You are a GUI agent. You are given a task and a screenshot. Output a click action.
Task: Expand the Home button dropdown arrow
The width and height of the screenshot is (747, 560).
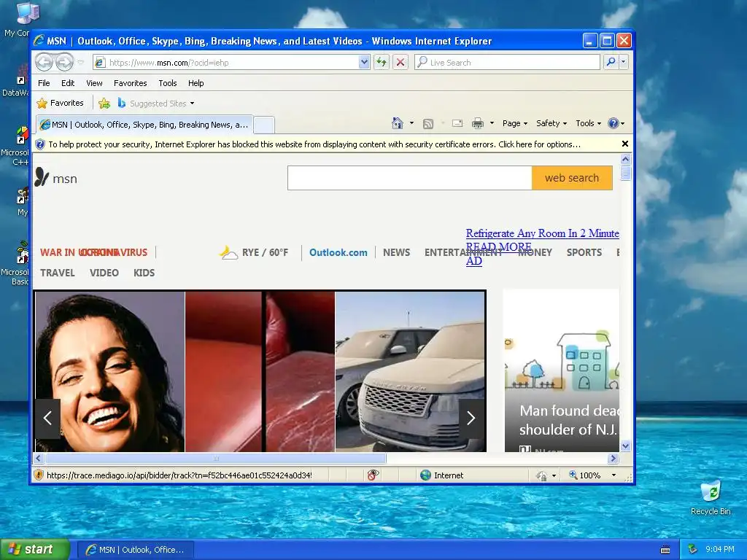coord(411,123)
